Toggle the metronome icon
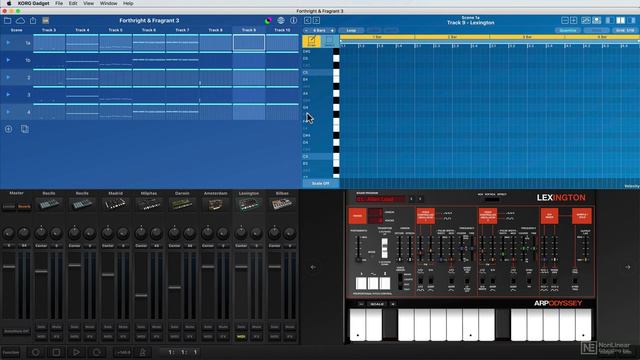Screen dimensions: 640x360 click(142, 352)
